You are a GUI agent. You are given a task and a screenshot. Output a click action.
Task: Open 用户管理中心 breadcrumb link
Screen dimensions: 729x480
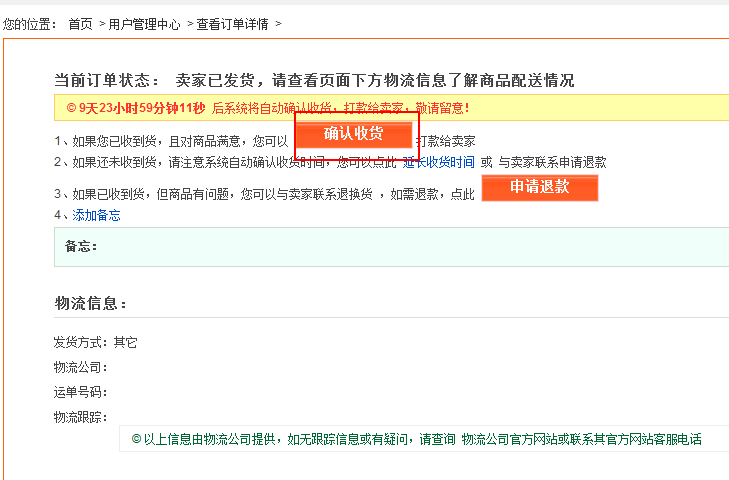[x=144, y=24]
